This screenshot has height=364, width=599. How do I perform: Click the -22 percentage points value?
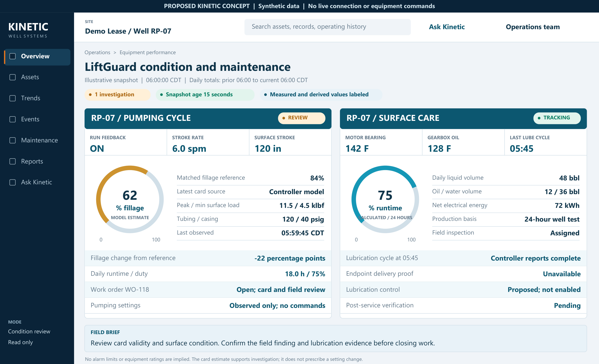click(290, 258)
